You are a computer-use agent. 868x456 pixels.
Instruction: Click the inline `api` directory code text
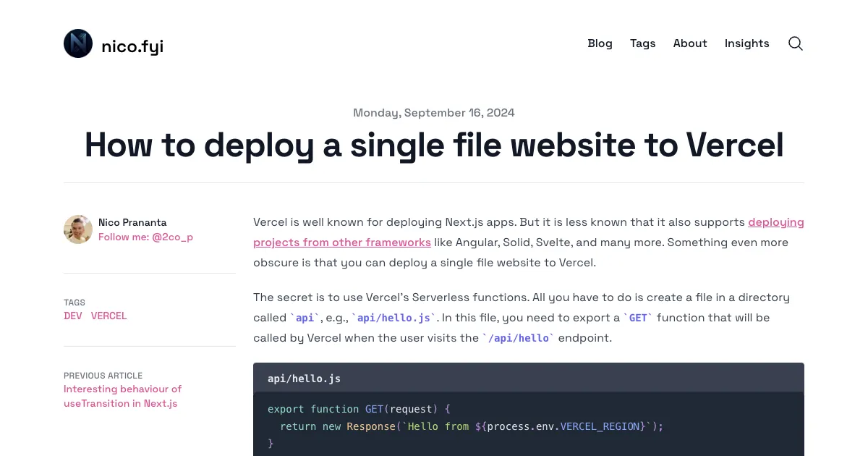(x=305, y=318)
